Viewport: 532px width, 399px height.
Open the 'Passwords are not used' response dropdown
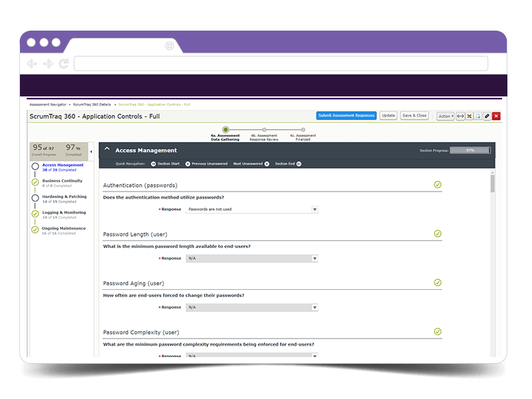252,209
